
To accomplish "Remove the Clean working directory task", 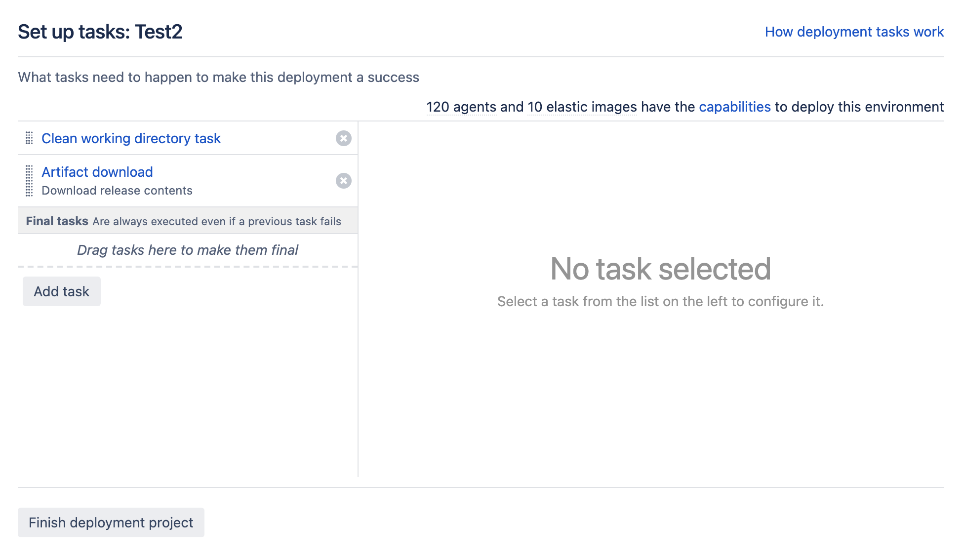I will coord(344,138).
